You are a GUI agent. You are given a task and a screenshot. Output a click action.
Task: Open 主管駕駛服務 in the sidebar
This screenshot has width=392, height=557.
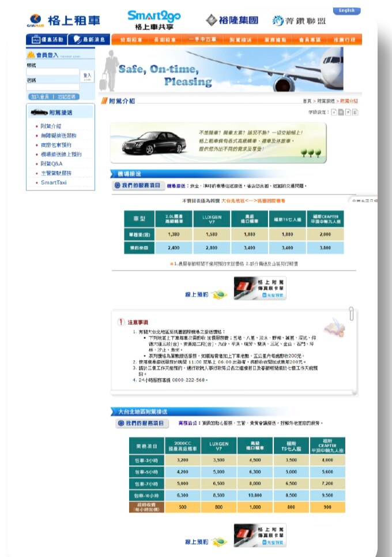click(x=56, y=173)
